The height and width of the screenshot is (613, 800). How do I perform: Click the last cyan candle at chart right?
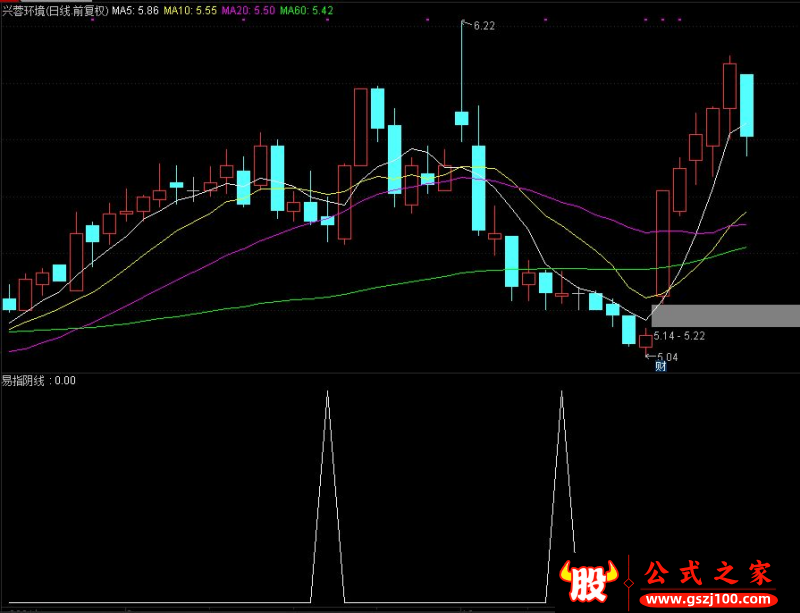pyautogui.click(x=747, y=105)
